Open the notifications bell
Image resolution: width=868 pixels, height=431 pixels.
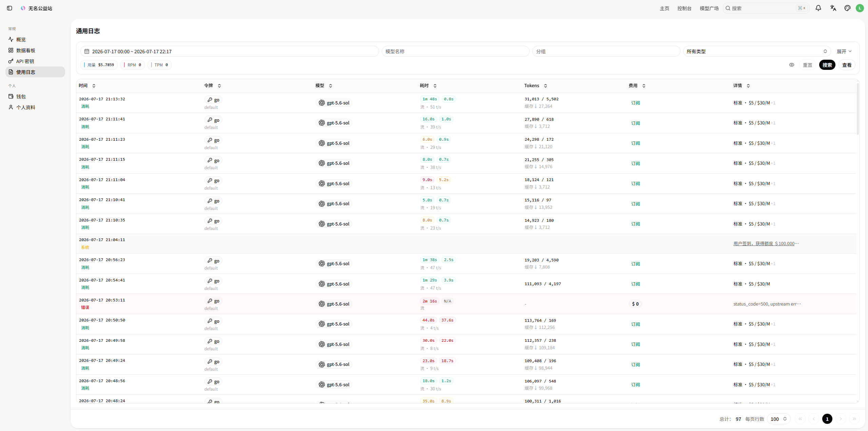tap(818, 8)
